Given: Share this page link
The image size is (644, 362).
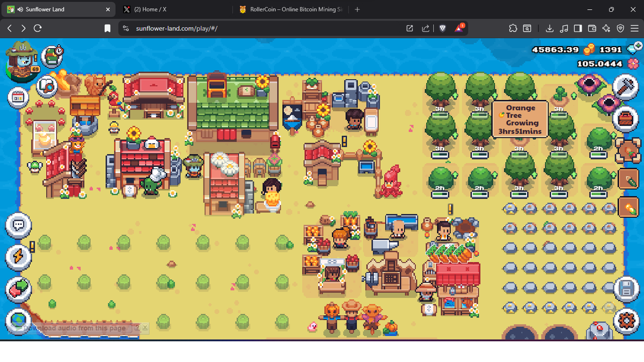Looking at the screenshot, I should pyautogui.click(x=426, y=28).
